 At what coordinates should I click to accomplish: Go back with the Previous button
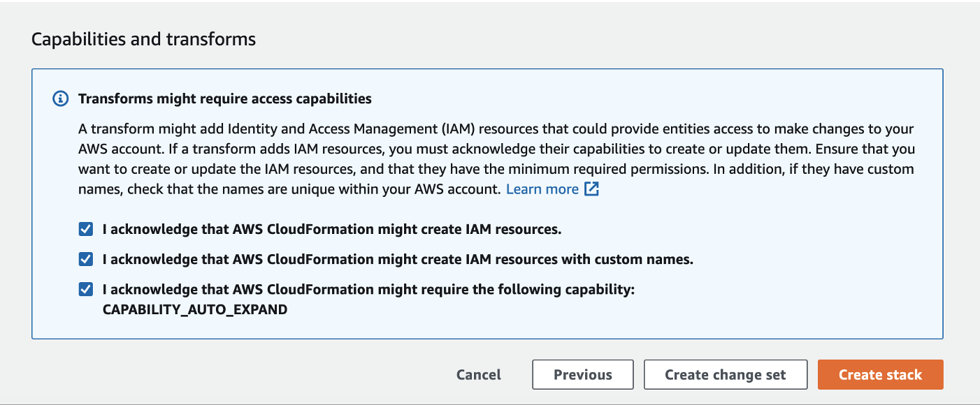click(x=582, y=375)
